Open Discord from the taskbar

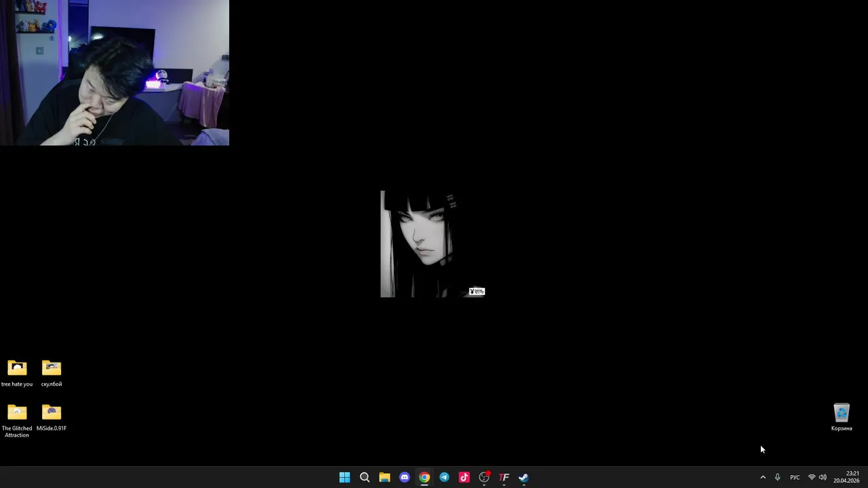pyautogui.click(x=404, y=477)
